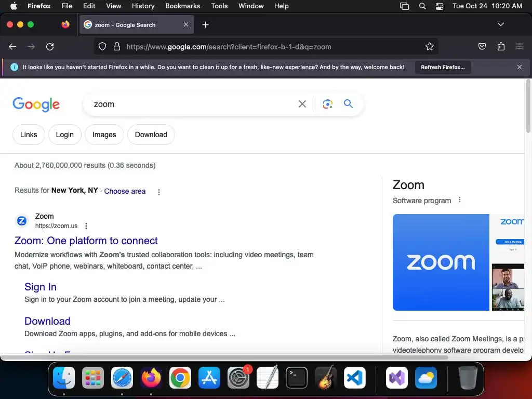View site security lock information
The height and width of the screenshot is (399, 532).
(117, 46)
